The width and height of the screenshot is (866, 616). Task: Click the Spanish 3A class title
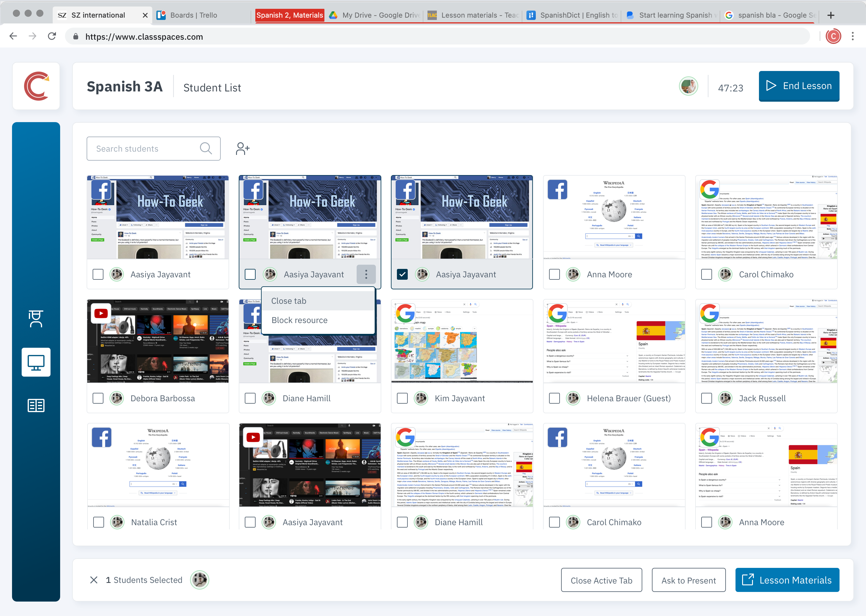click(125, 87)
